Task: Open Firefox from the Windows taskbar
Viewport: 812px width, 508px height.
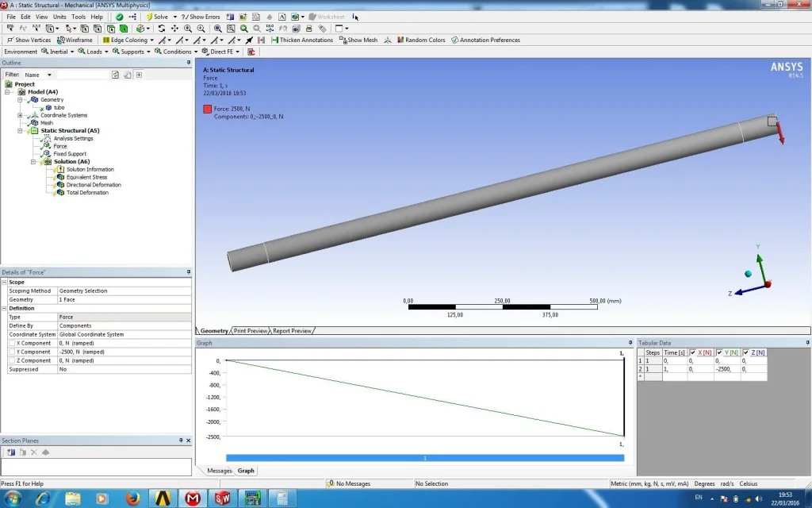Action: click(x=132, y=498)
